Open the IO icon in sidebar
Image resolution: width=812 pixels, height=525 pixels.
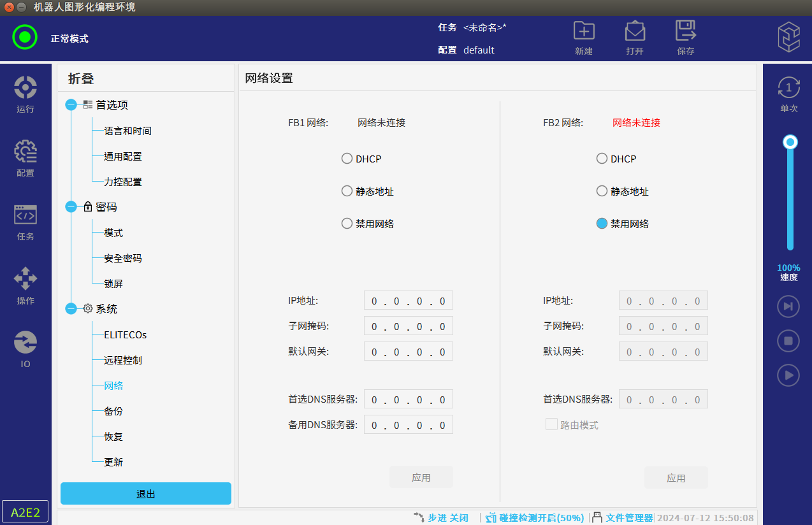click(25, 343)
